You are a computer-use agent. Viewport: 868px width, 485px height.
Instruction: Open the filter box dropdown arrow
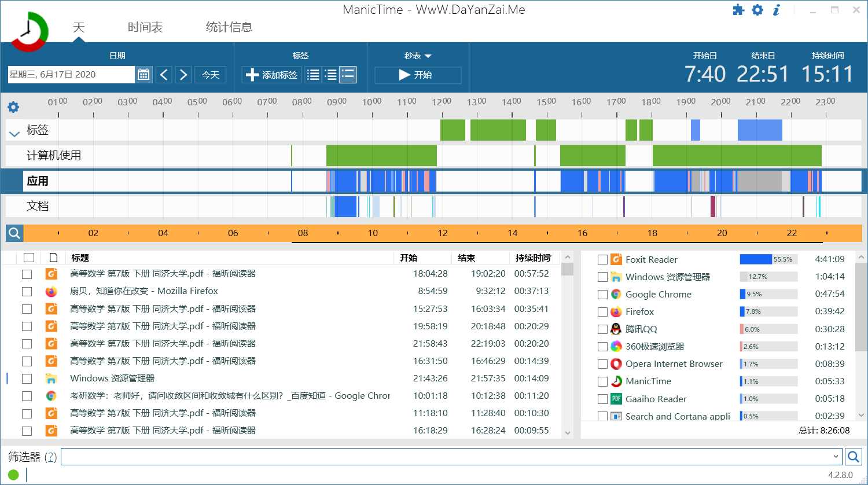836,457
